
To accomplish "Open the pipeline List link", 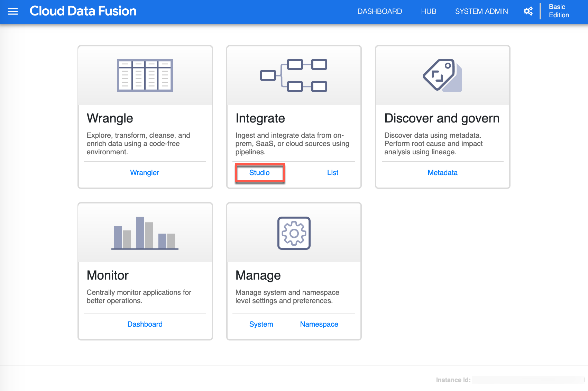I will (332, 173).
